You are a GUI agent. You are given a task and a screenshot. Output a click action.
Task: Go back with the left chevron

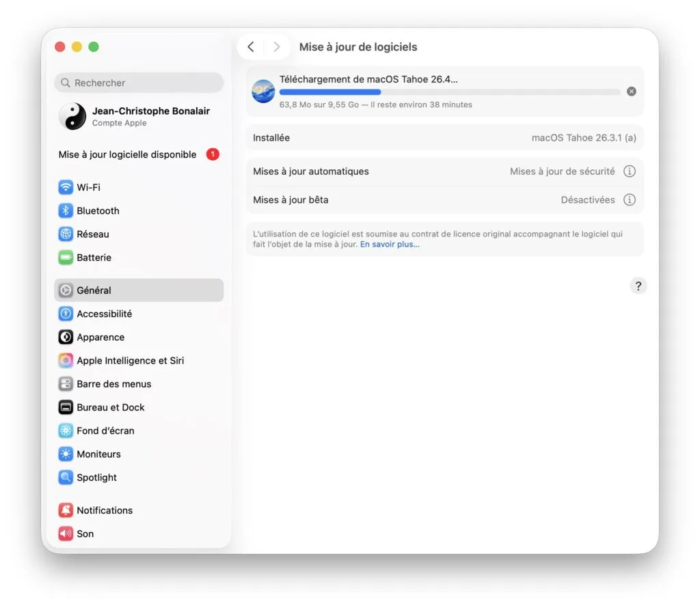pos(251,47)
